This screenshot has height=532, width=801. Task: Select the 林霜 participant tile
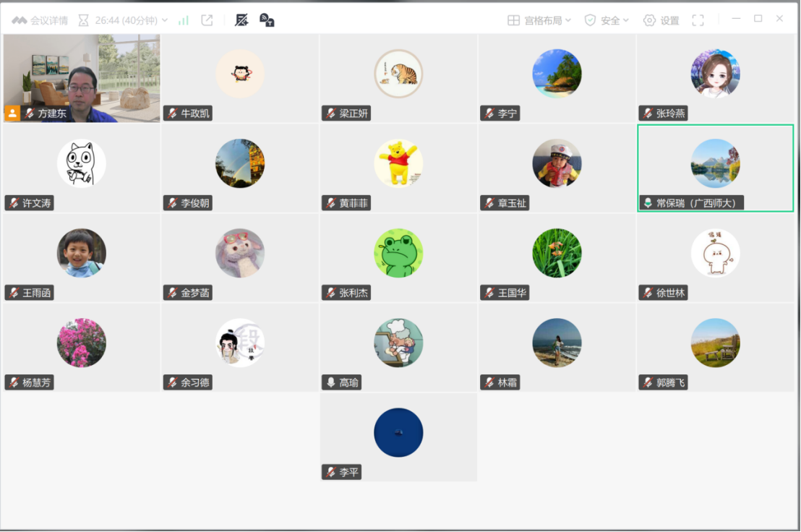(557, 347)
